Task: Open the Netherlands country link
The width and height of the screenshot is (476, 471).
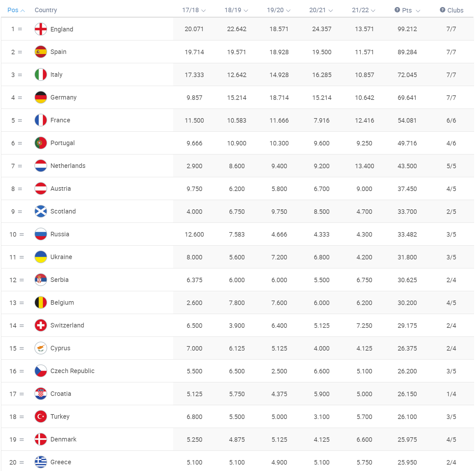Action: point(68,166)
